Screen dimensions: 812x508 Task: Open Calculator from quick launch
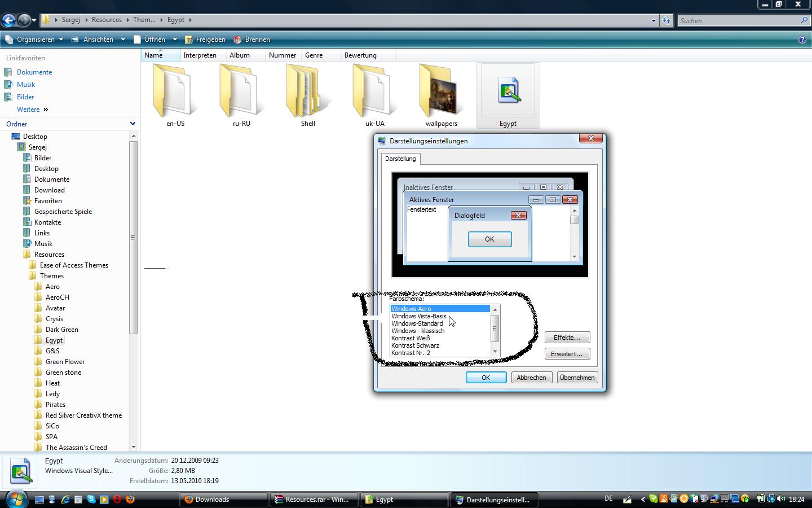click(78, 500)
